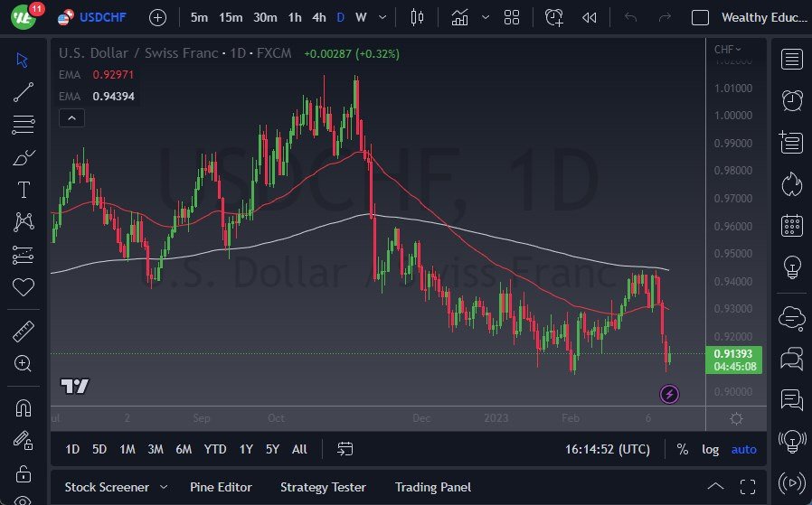Screen dimensions: 812x505
Task: Click the bar replay rewind icon
Action: tap(590, 17)
